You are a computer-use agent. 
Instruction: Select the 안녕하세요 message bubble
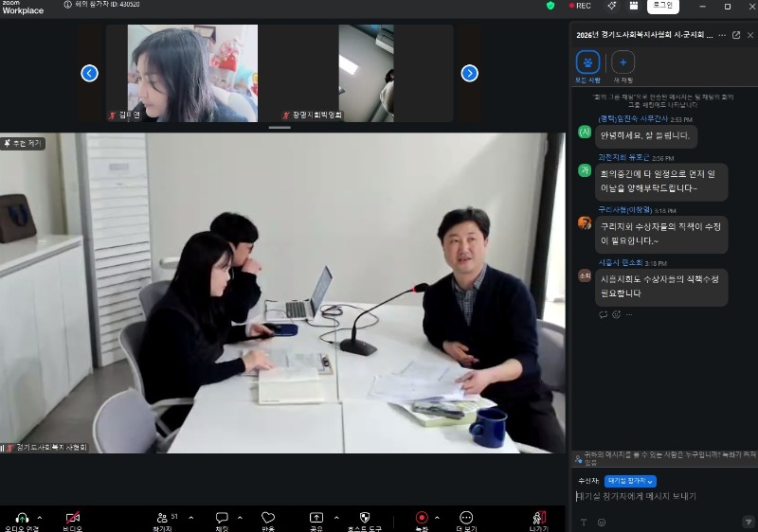(x=646, y=135)
